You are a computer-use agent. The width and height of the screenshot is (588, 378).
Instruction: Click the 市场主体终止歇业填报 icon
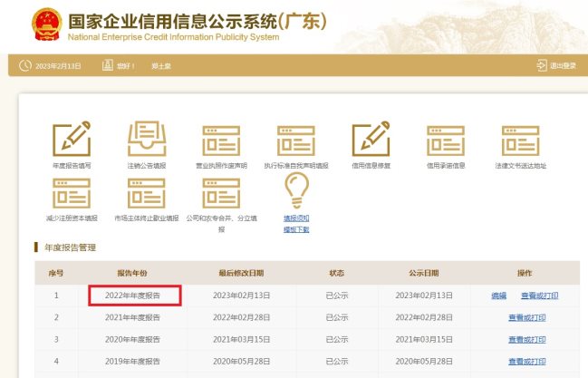(x=147, y=193)
